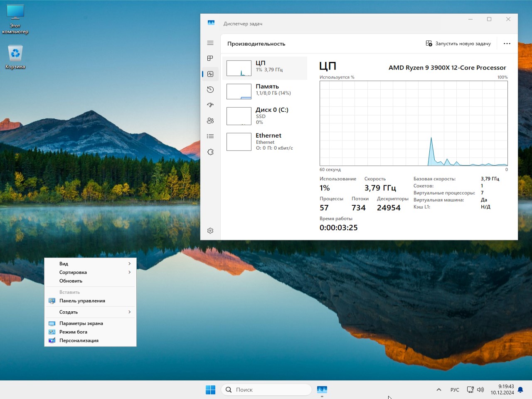The image size is (532, 399).
Task: Click the 'Производительность' page heading
Action: pyautogui.click(x=256, y=44)
